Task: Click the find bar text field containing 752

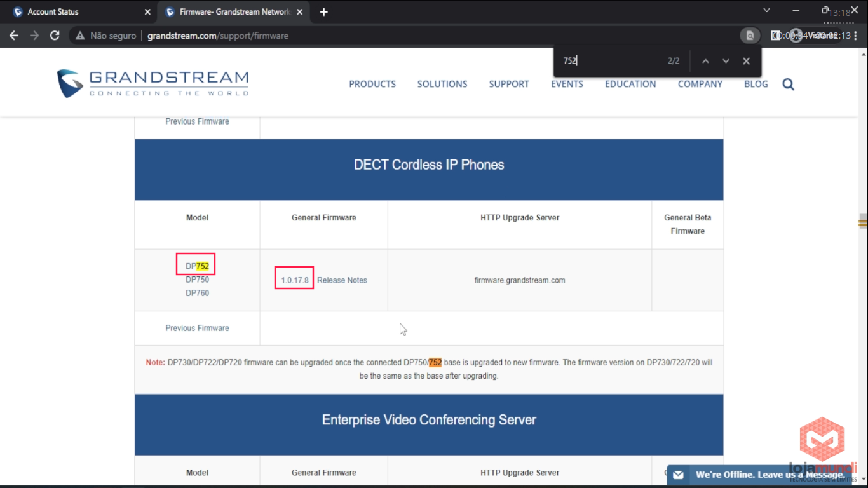Action: pyautogui.click(x=610, y=61)
